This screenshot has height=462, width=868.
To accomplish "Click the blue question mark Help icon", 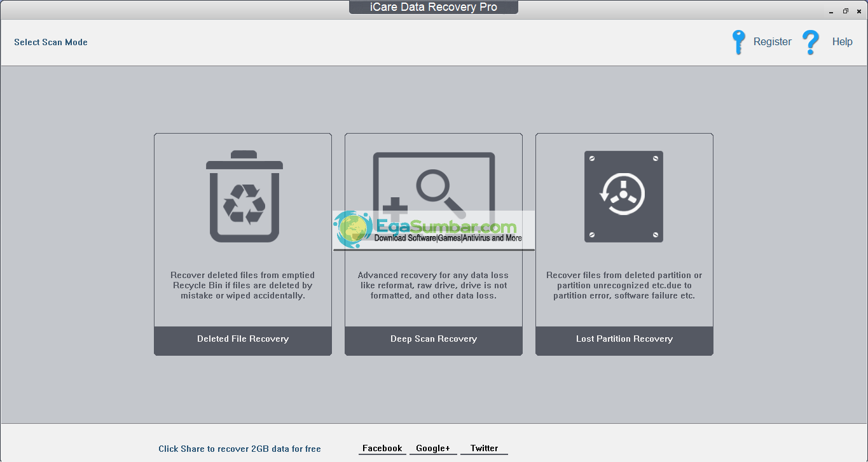I will 810,42.
